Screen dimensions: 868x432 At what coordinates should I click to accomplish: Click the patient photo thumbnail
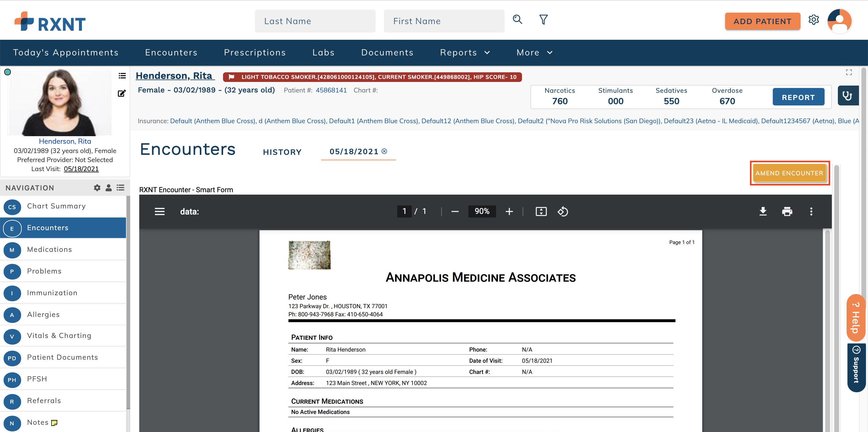[59, 102]
